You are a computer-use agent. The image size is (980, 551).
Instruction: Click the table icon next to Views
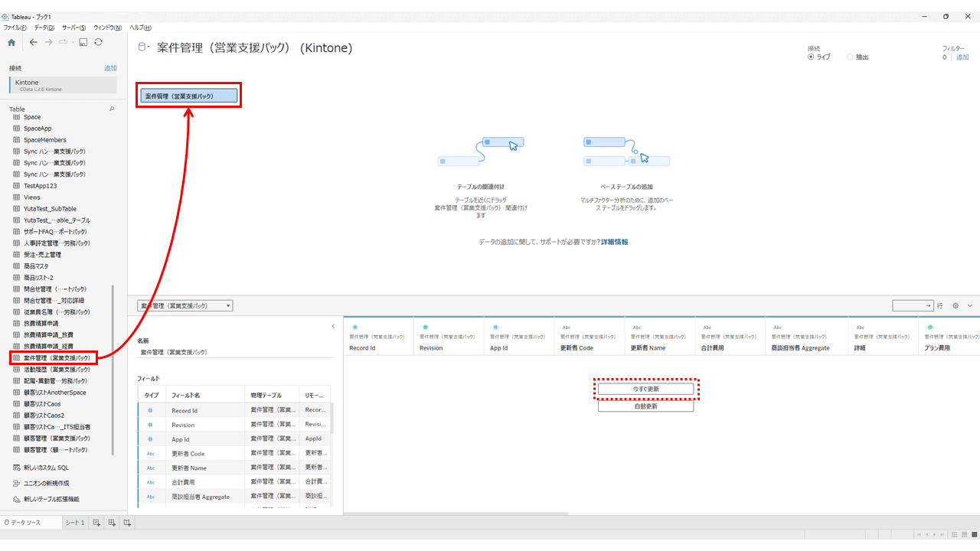(17, 197)
